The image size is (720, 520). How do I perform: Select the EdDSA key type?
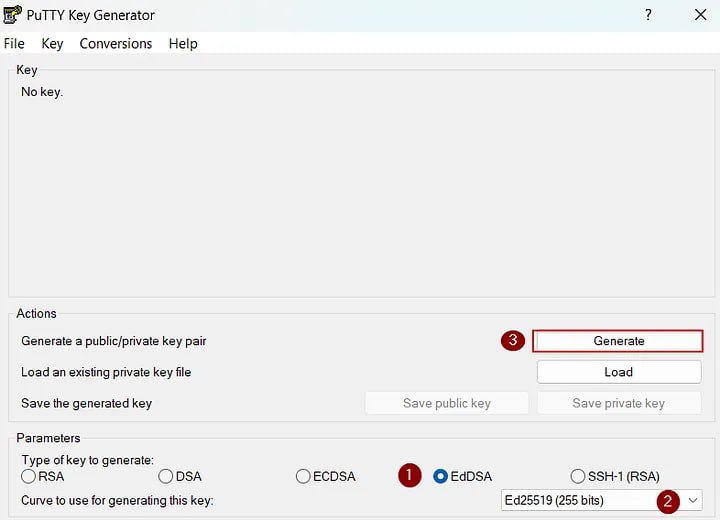click(x=462, y=476)
